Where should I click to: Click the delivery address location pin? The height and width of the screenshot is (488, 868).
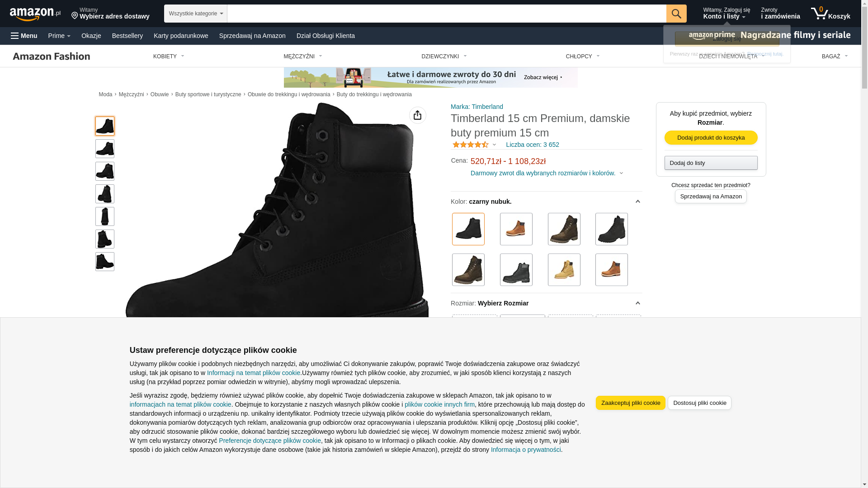click(x=75, y=16)
